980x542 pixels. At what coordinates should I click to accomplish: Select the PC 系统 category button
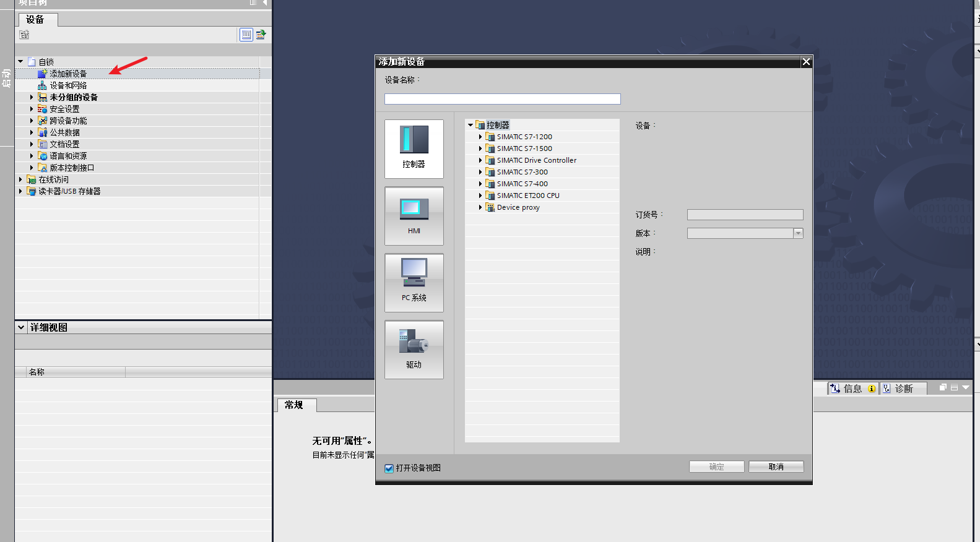click(414, 283)
